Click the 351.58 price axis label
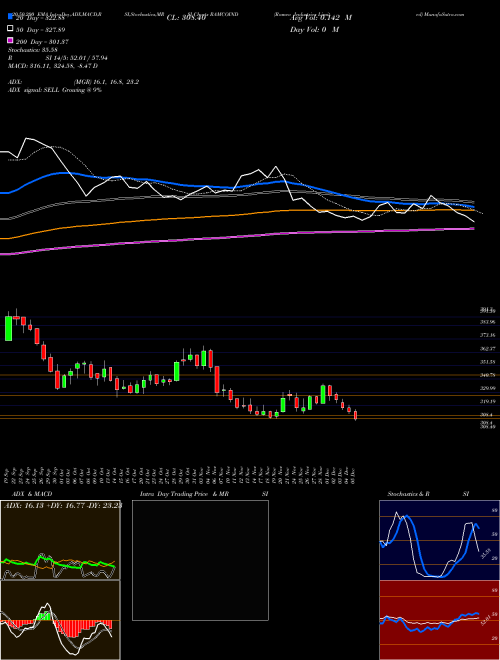Screen dimensions: 500x660 click(488, 362)
